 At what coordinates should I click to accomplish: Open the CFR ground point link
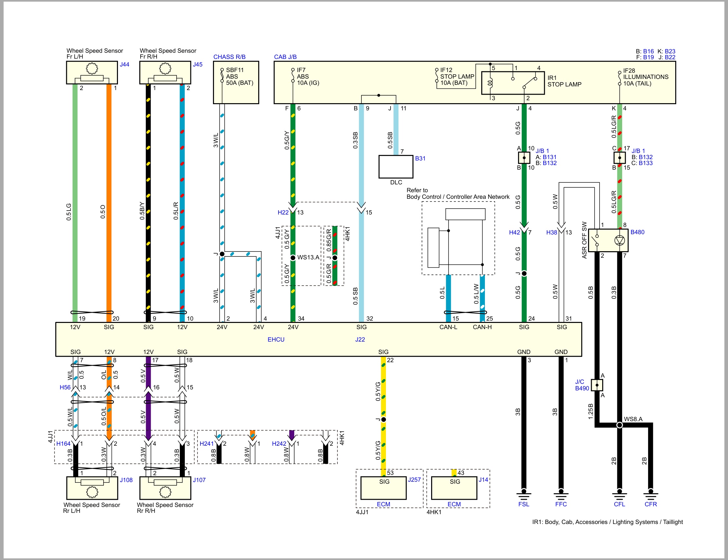(x=651, y=504)
